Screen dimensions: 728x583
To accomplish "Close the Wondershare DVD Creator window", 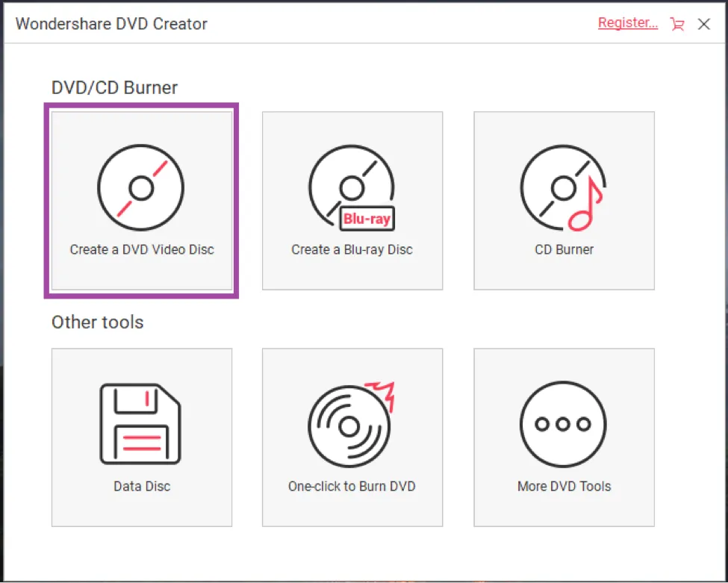I will (704, 24).
